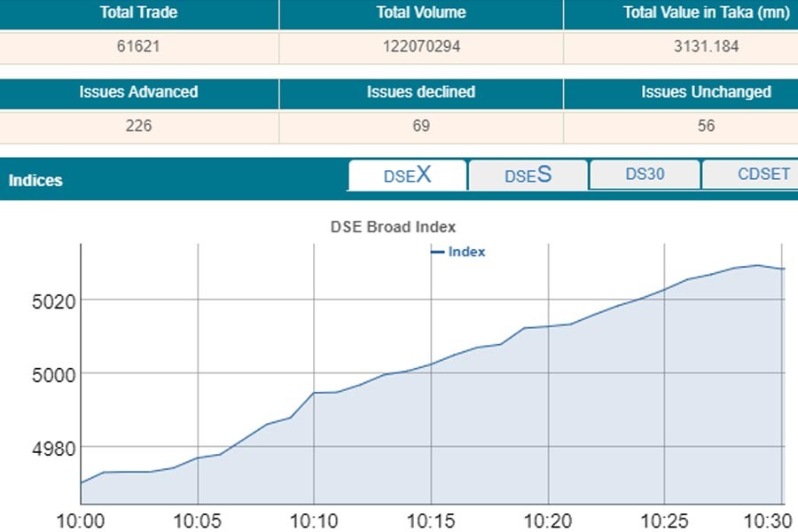The image size is (798, 532).
Task: Click the Indices section heading
Action: pos(35,180)
